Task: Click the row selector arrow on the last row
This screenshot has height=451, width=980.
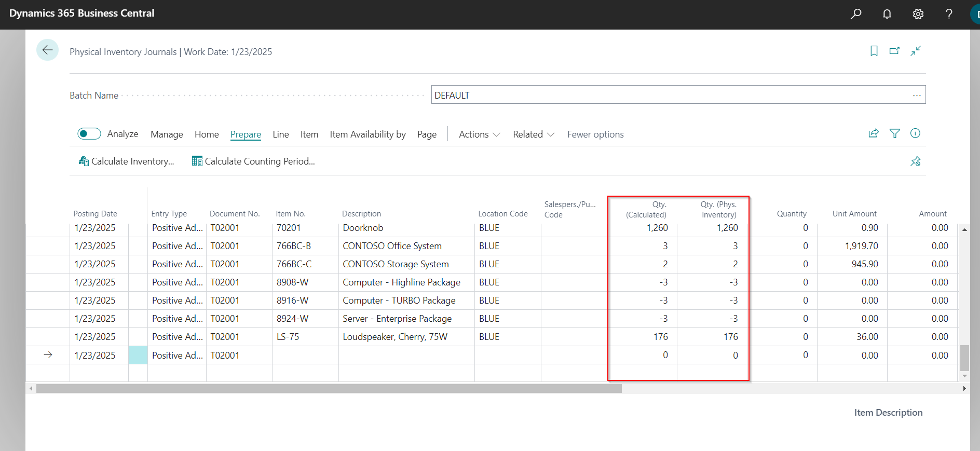Action: click(48, 355)
